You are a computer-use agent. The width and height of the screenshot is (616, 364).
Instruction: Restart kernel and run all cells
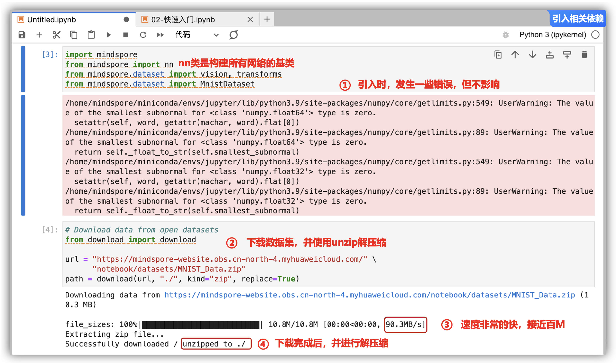[x=160, y=35]
